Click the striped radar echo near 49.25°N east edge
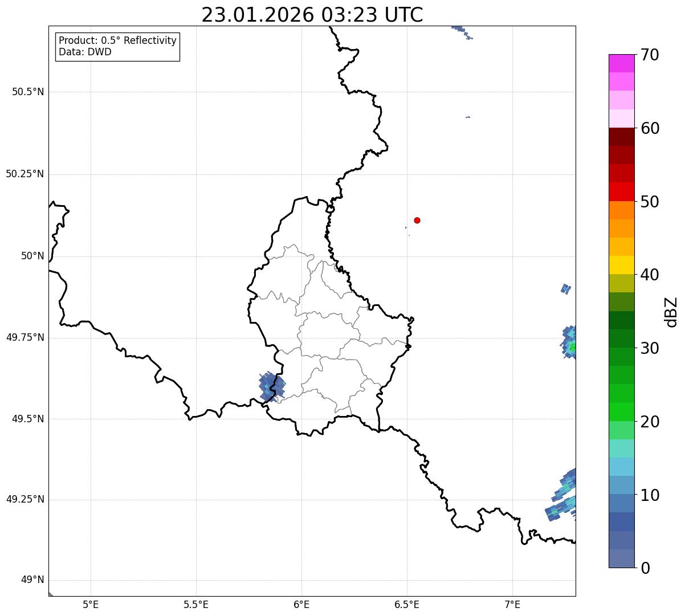 (561, 495)
